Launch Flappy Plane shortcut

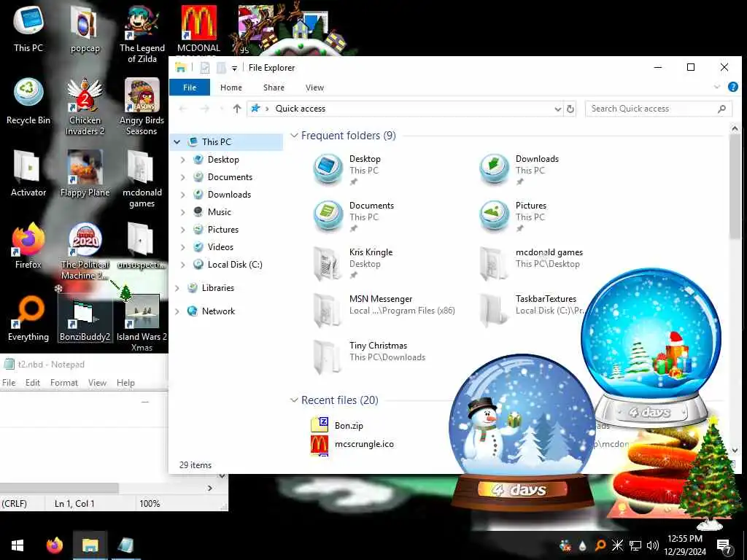[x=85, y=174]
